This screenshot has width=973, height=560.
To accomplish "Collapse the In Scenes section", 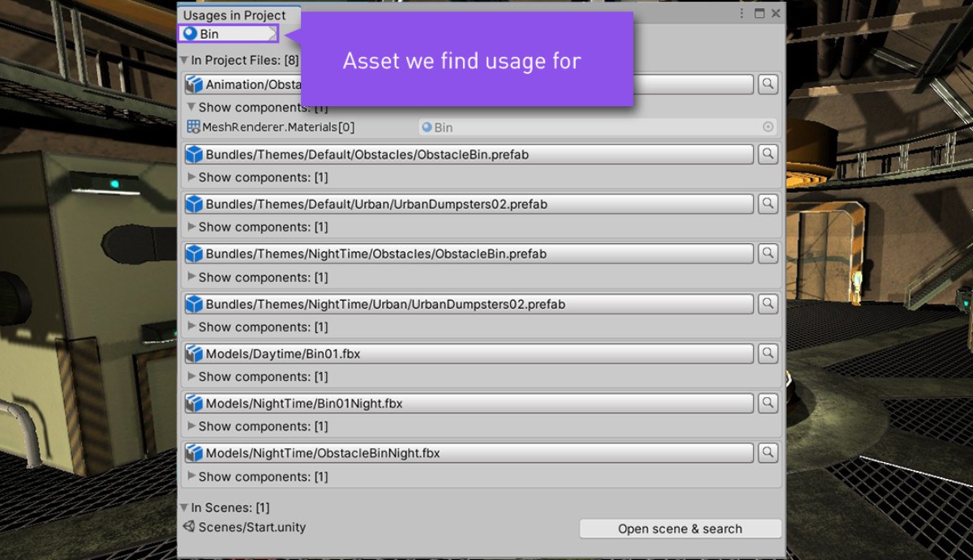I will [184, 507].
